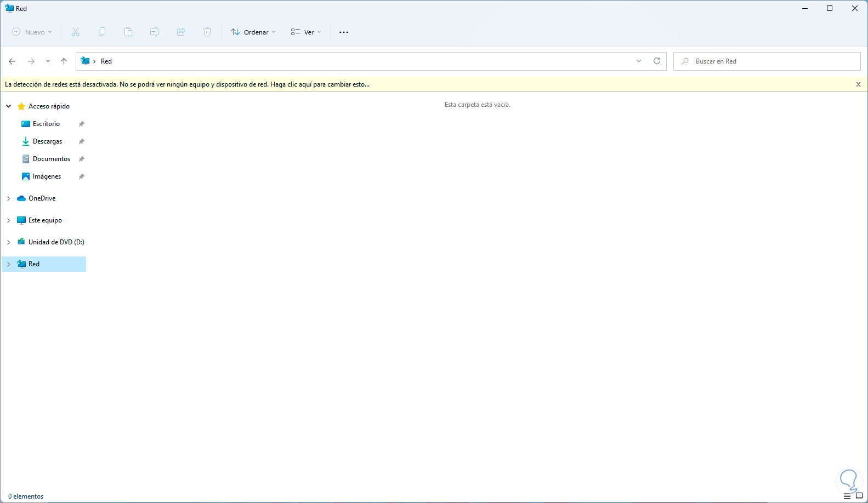
Task: Click the search magnifier icon
Action: tap(685, 61)
